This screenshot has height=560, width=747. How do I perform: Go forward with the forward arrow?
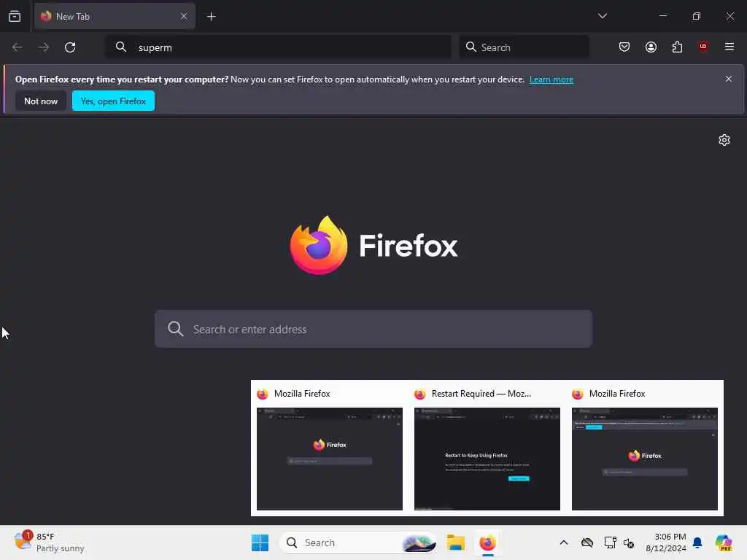click(44, 47)
